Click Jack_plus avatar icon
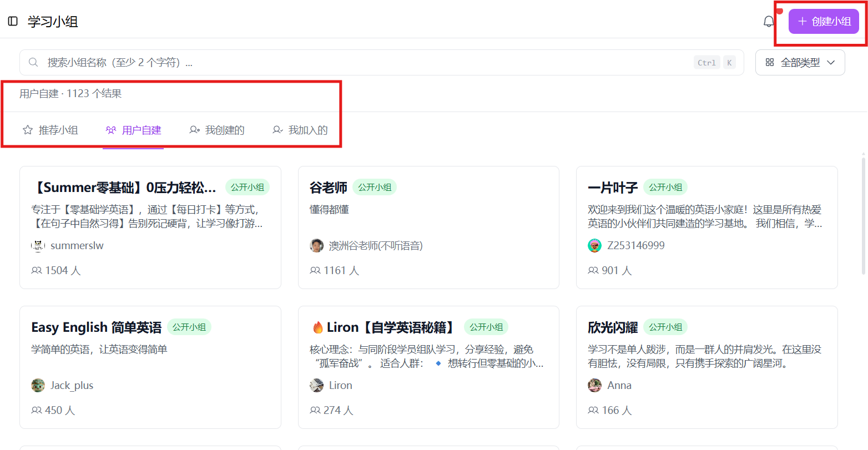The height and width of the screenshot is (450, 868). 38,386
